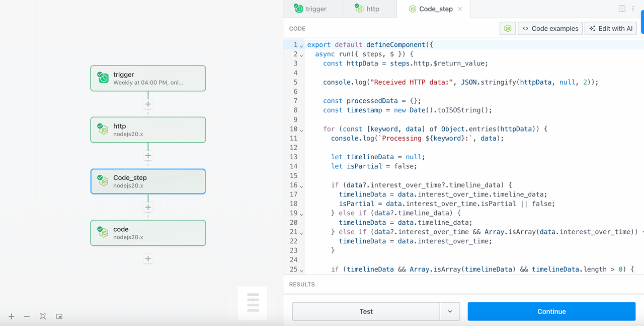
Task: Open the Test button dropdown arrow
Action: pos(450,311)
